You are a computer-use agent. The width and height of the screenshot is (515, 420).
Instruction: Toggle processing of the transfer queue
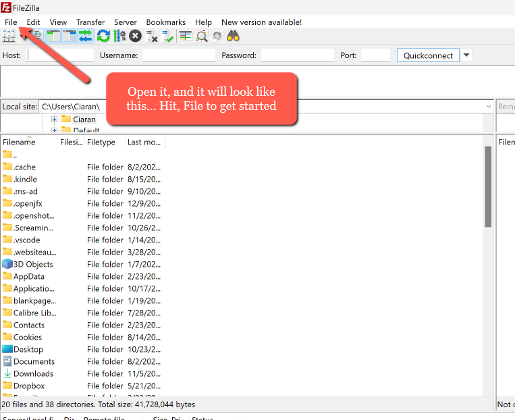coord(119,36)
